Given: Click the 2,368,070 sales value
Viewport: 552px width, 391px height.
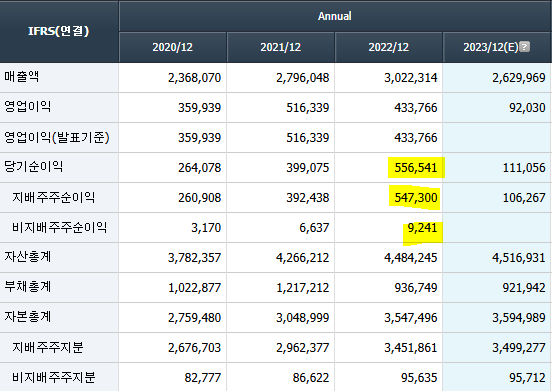Looking at the screenshot, I should tap(194, 77).
